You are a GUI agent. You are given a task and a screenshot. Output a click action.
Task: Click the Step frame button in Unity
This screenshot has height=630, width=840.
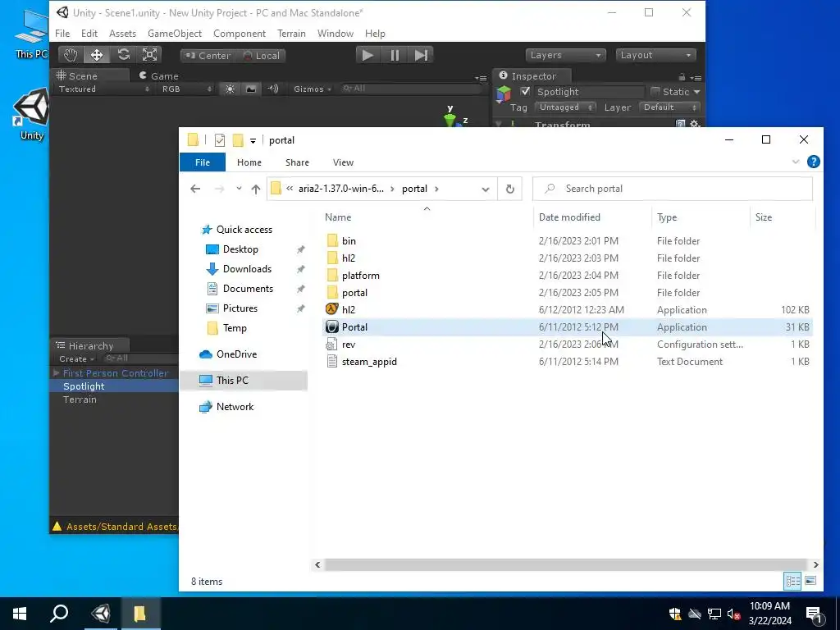click(421, 55)
